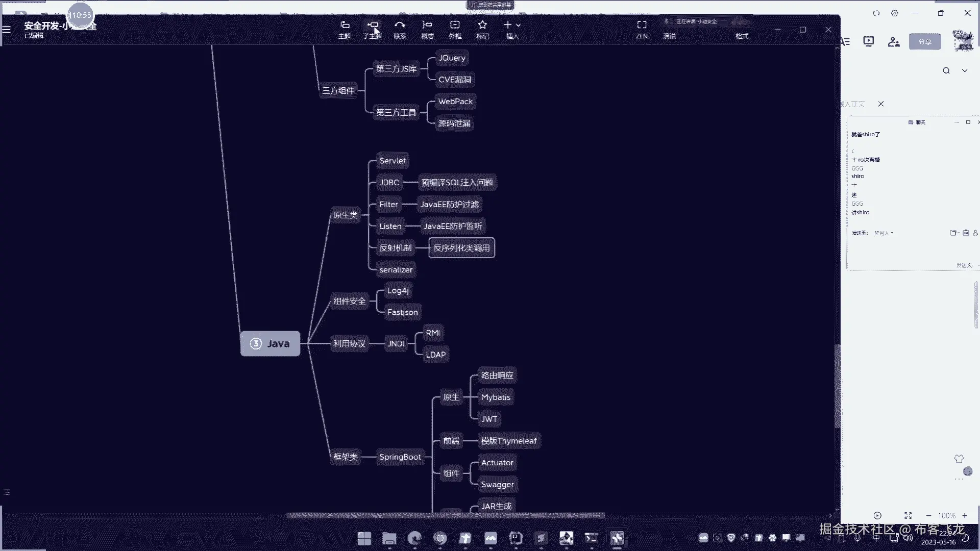Select the 概要 summary tool
This screenshot has width=980, height=551.
point(427,29)
